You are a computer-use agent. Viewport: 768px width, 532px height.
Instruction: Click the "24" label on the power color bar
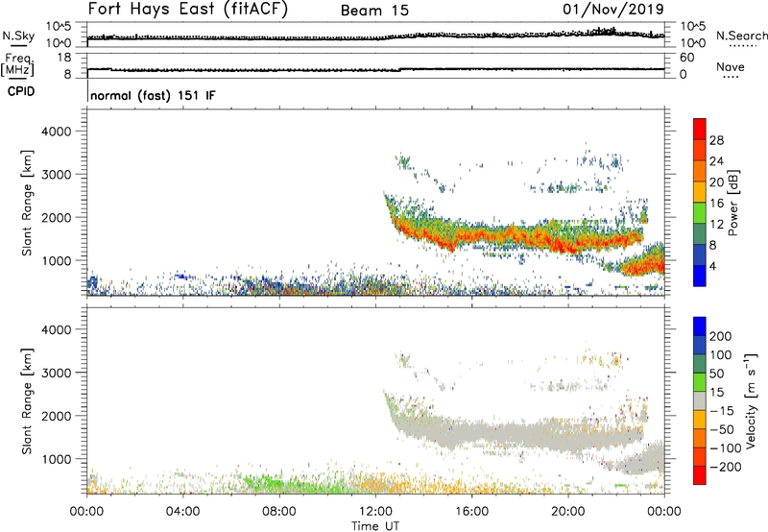click(716, 161)
